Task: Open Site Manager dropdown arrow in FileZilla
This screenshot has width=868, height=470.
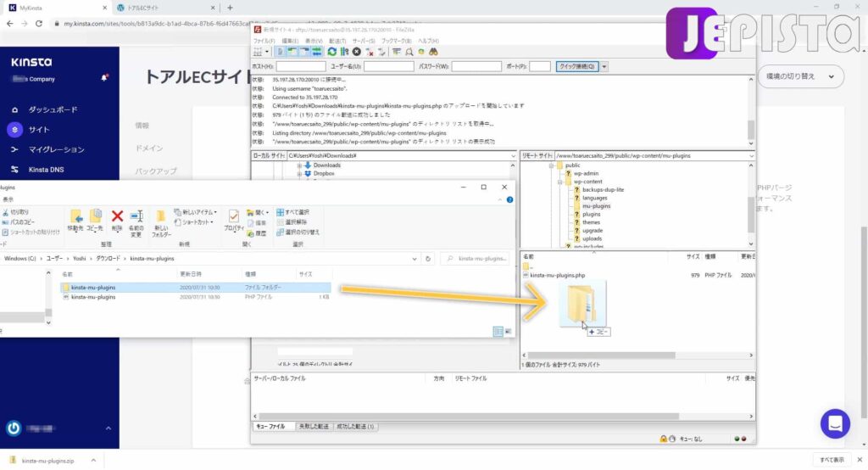Action: pyautogui.click(x=266, y=52)
